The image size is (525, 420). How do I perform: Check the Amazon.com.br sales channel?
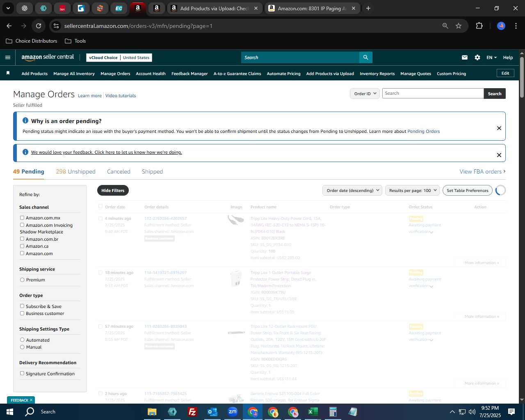coord(22,239)
